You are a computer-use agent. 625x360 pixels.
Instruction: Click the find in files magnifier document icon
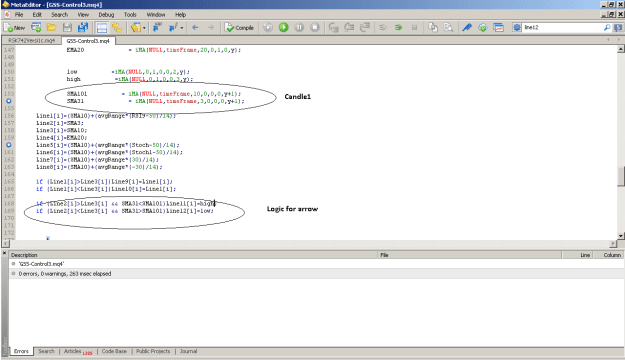448,28
